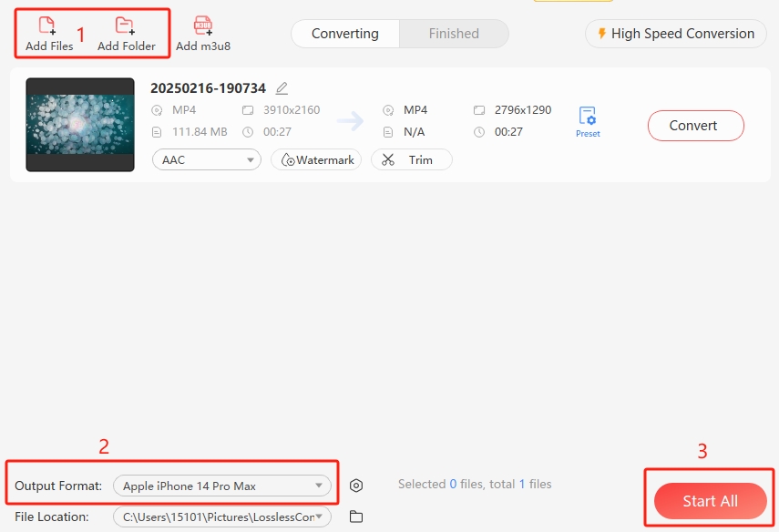The height and width of the screenshot is (532, 779).
Task: Click the Add m3u8 icon
Action: (x=203, y=27)
